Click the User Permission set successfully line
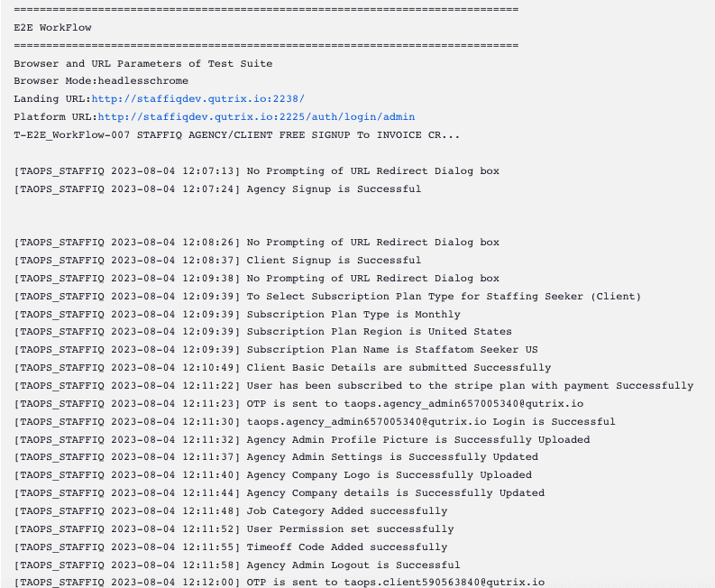Viewport: 715px width, 588px height. 234,529
